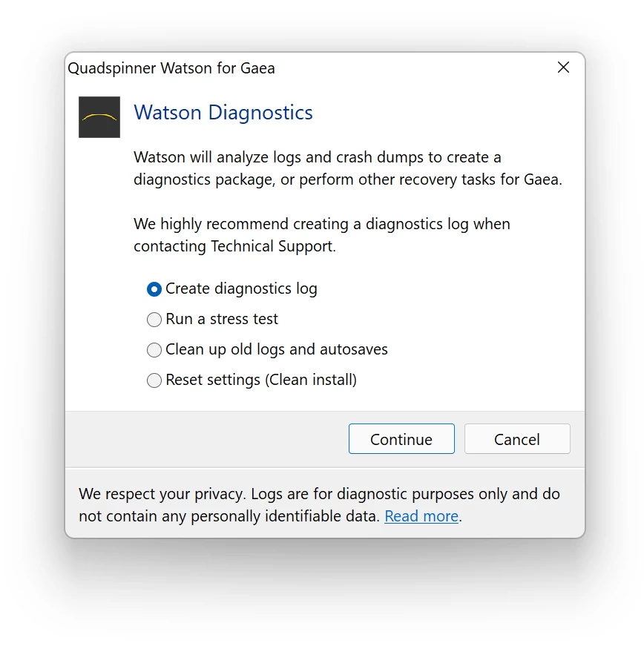644x646 pixels.
Task: Select the Clean up old logs radio button
Action: point(154,350)
